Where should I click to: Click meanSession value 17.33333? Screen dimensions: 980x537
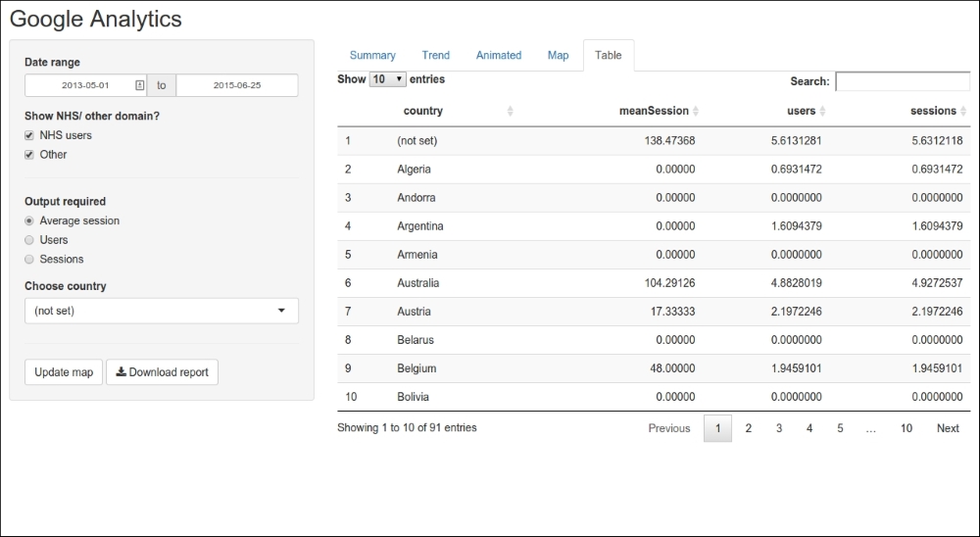click(672, 312)
